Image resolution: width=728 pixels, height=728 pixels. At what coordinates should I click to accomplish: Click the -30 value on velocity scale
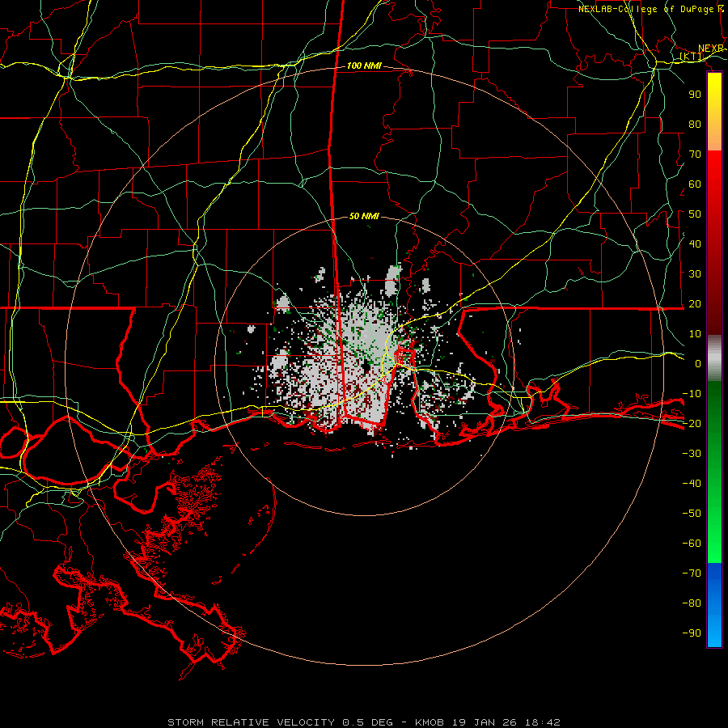(692, 454)
